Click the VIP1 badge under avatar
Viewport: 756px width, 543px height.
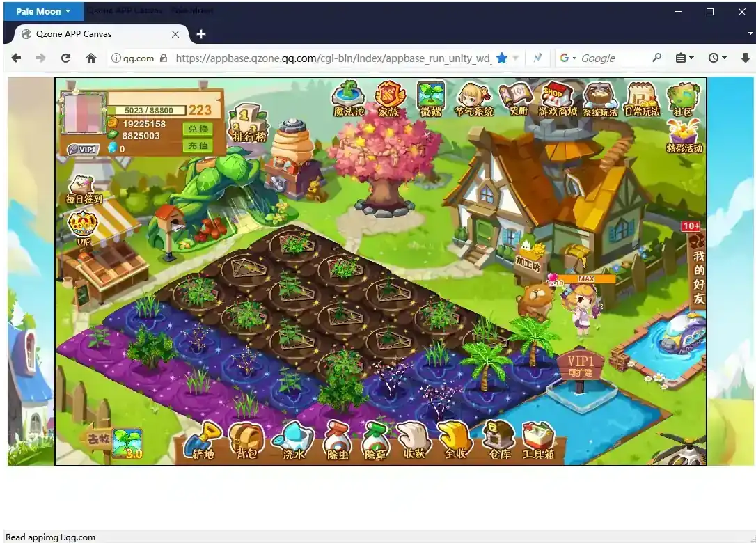[x=84, y=150]
